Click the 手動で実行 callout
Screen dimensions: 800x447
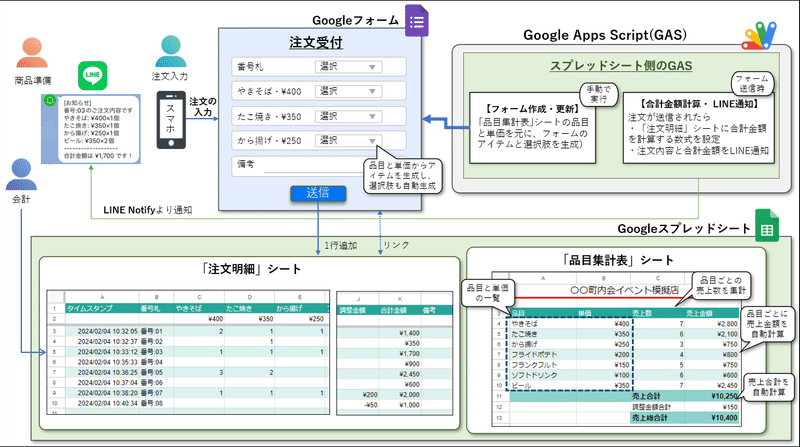coord(599,94)
